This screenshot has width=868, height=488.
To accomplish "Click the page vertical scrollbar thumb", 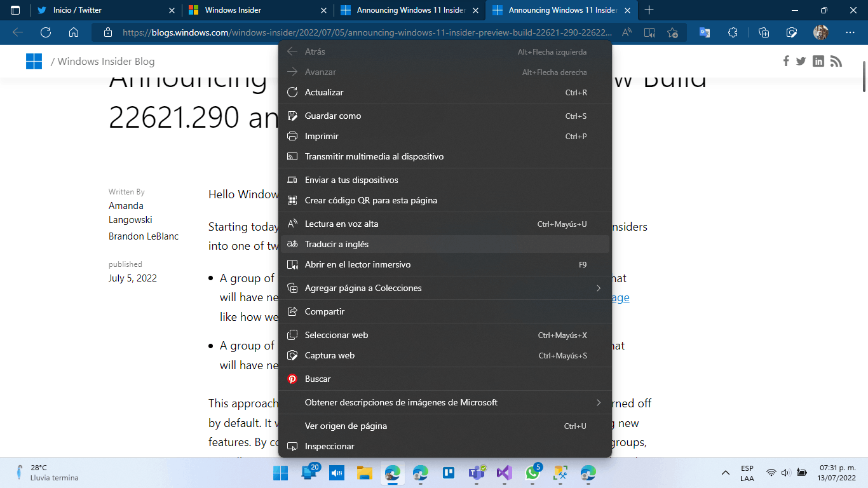I will pos(864,77).
